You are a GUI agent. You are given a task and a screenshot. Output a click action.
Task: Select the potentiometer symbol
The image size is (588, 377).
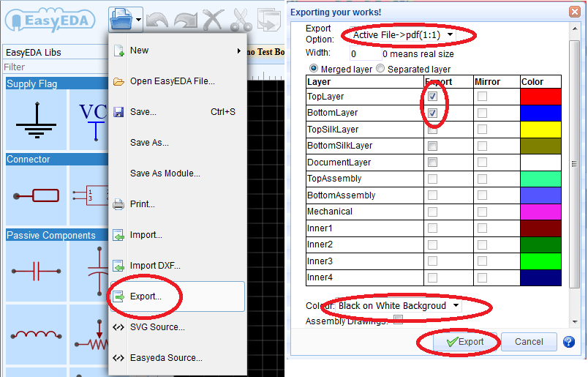click(x=89, y=335)
